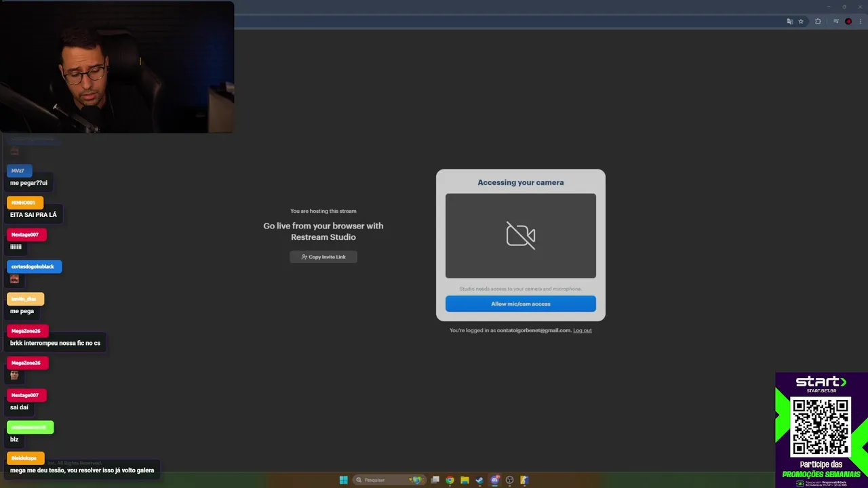868x488 pixels.
Task: Open the Chrome media control icon
Action: [836, 22]
